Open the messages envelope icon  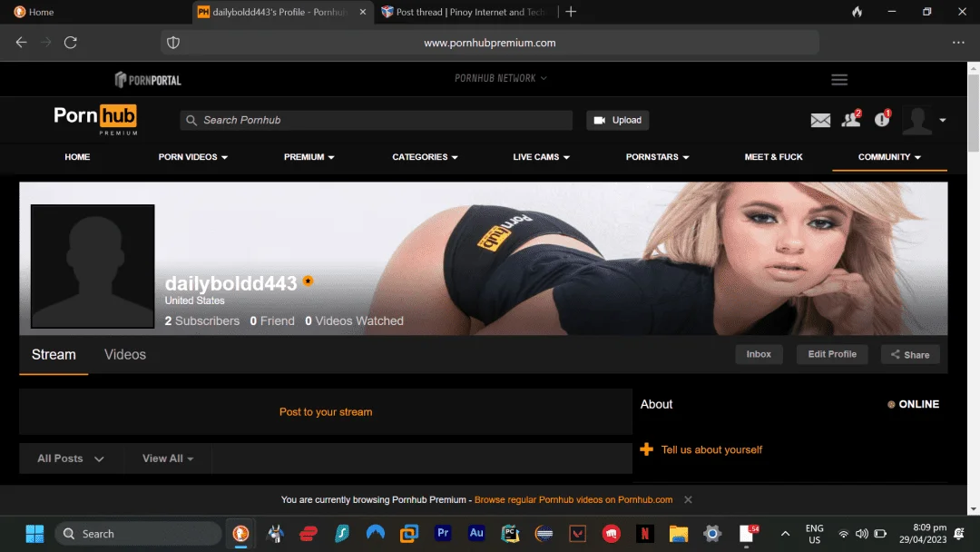pos(820,120)
